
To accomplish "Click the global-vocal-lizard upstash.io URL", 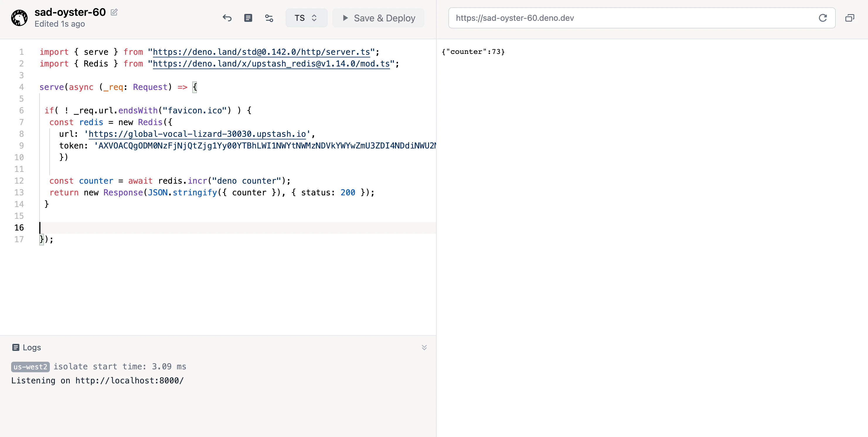I will click(x=197, y=134).
